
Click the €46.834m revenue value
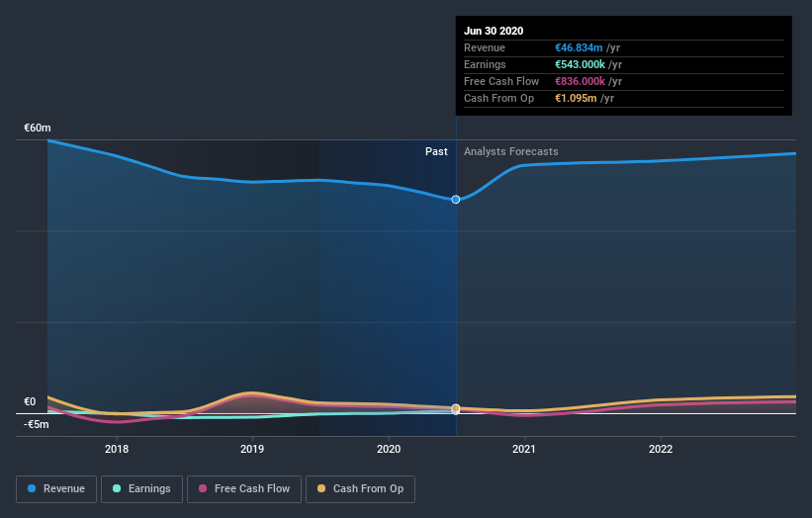579,47
